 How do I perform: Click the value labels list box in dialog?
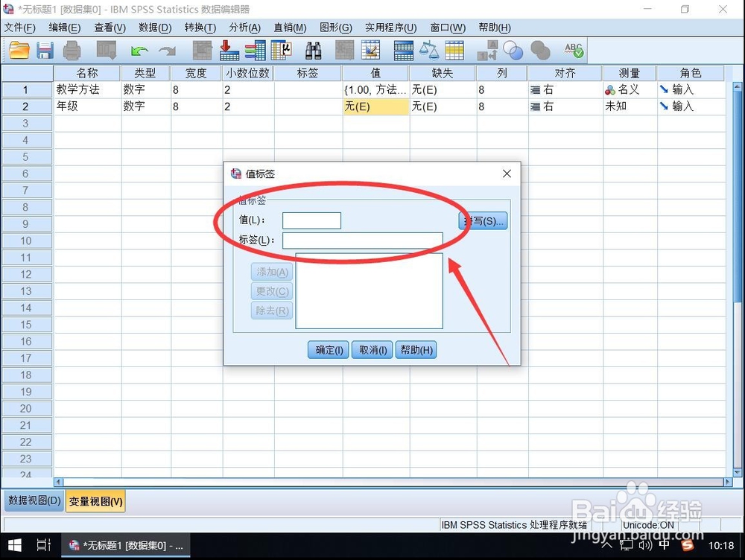tap(370, 290)
